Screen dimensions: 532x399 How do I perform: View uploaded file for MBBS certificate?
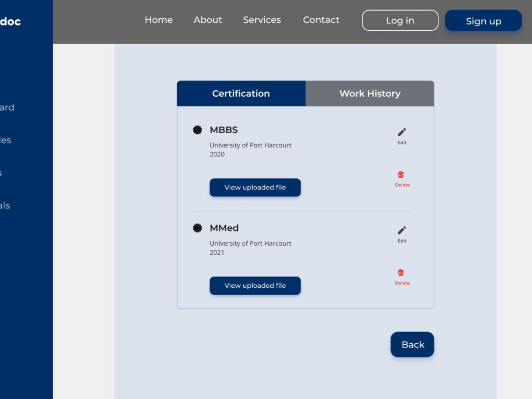(x=255, y=187)
